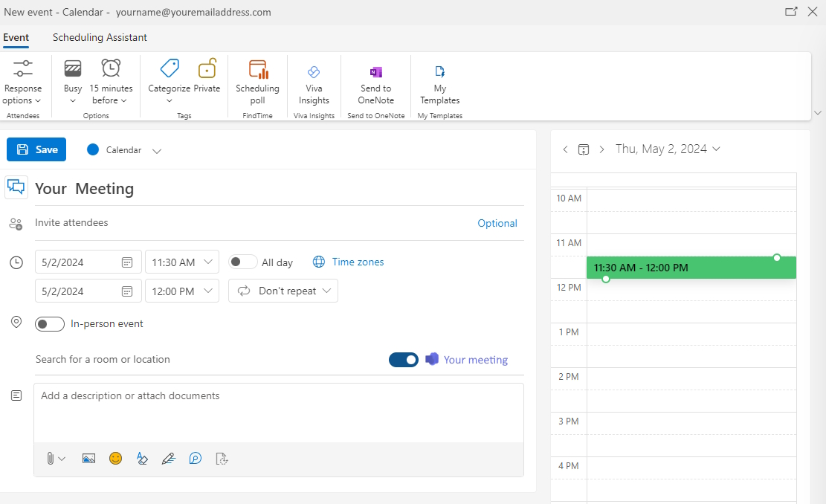Open the Scheduling poll FindTime tool
This screenshot has height=504, width=826.
[257, 82]
